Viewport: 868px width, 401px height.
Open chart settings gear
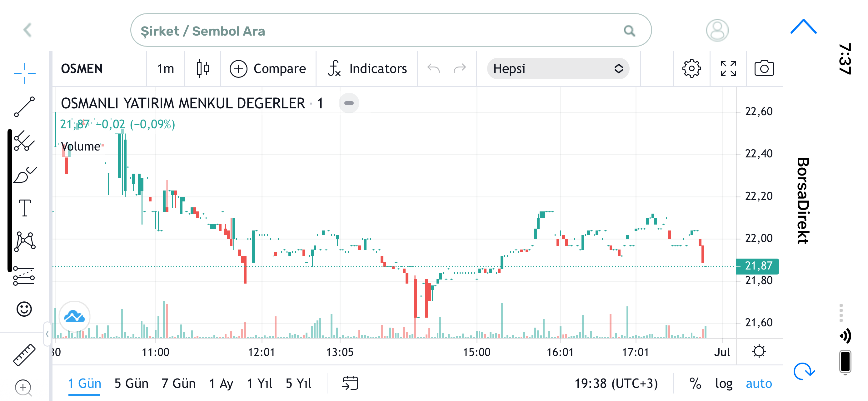click(691, 69)
